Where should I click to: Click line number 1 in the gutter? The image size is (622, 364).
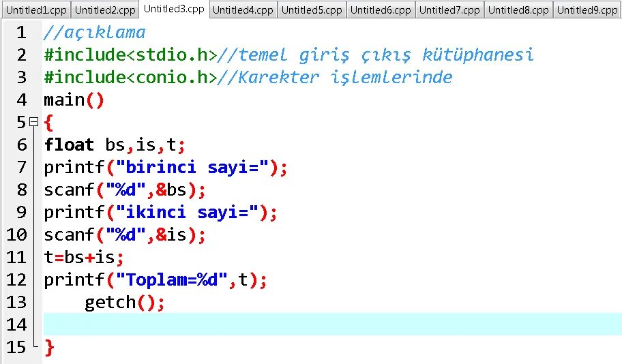point(21,33)
